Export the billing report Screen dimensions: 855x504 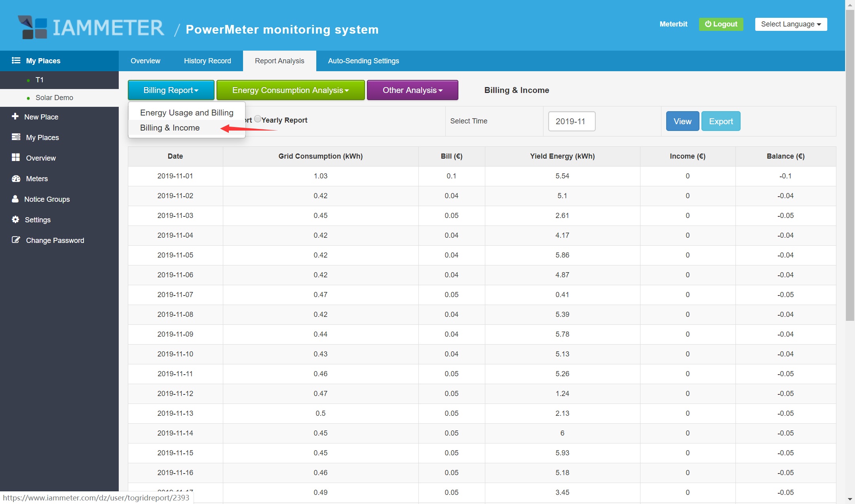click(x=720, y=121)
